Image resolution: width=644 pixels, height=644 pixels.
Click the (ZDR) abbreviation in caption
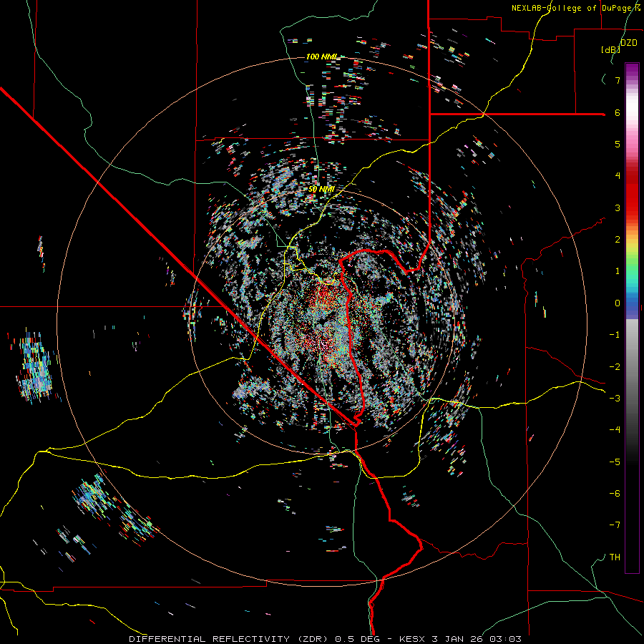(x=312, y=639)
